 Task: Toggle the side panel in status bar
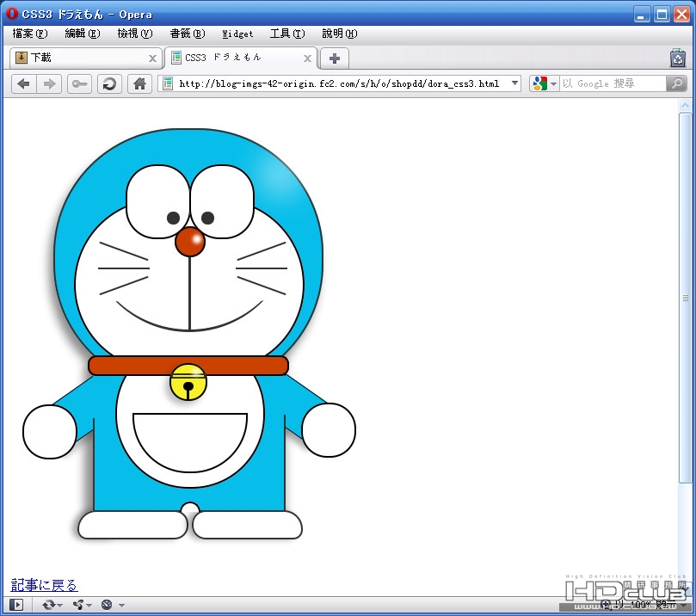16,605
